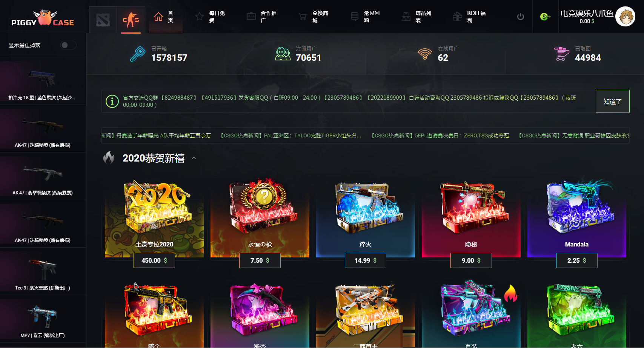
Task: Open the ROLL福利 menu item
Action: (469, 17)
